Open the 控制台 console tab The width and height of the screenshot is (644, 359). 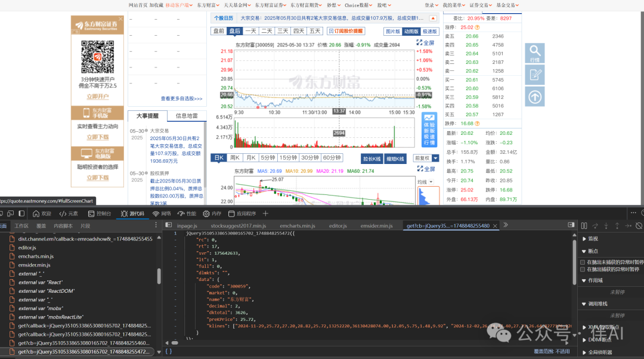click(x=100, y=213)
